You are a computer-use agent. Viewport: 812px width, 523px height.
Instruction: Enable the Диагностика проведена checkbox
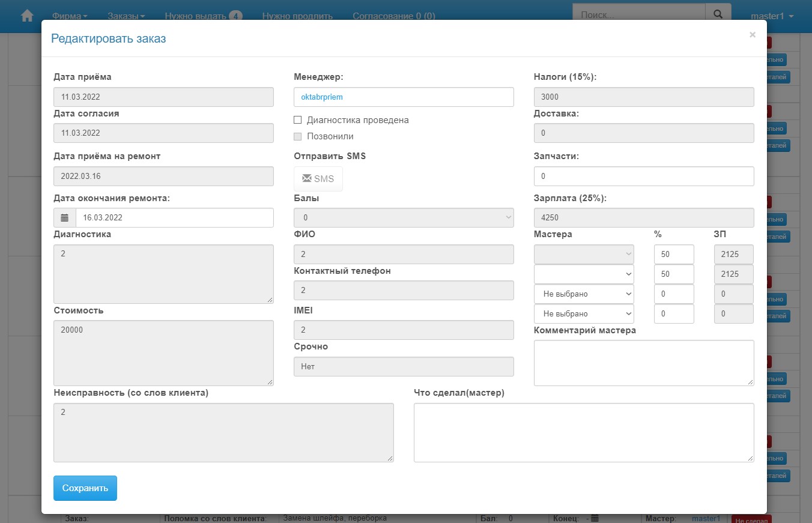pyautogui.click(x=297, y=120)
